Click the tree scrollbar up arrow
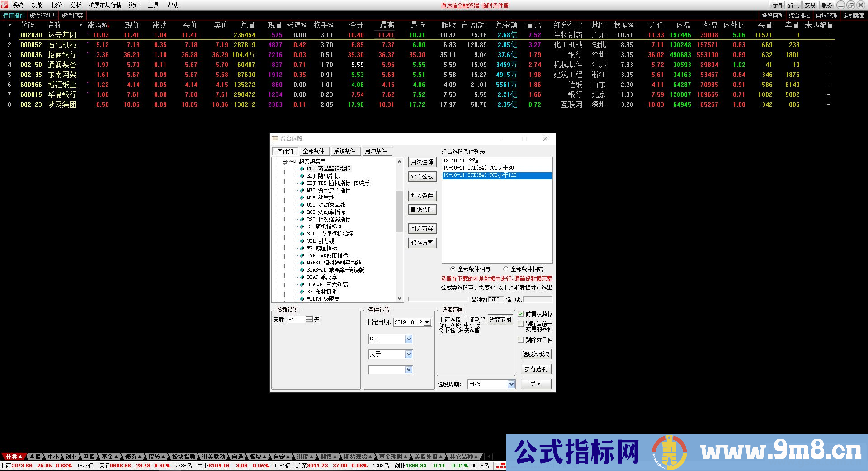The image size is (868, 471). pos(399,161)
